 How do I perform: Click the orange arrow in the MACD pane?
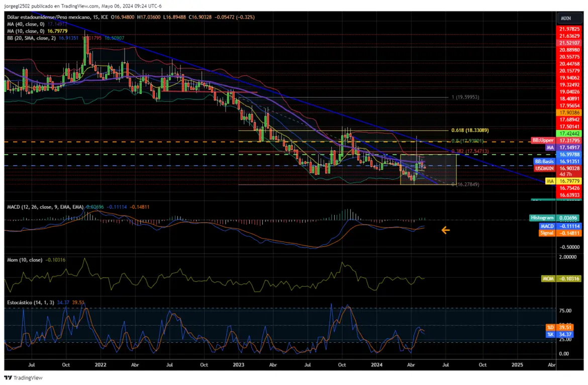[445, 230]
